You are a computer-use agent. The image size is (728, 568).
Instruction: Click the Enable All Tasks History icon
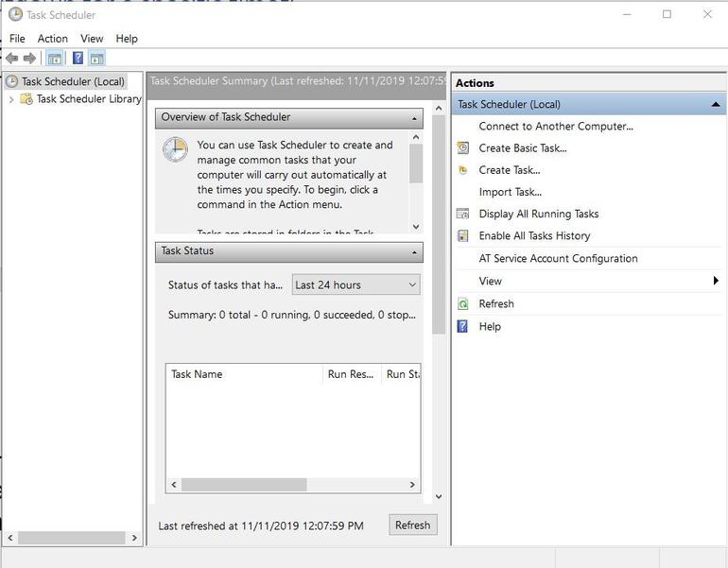tap(463, 235)
